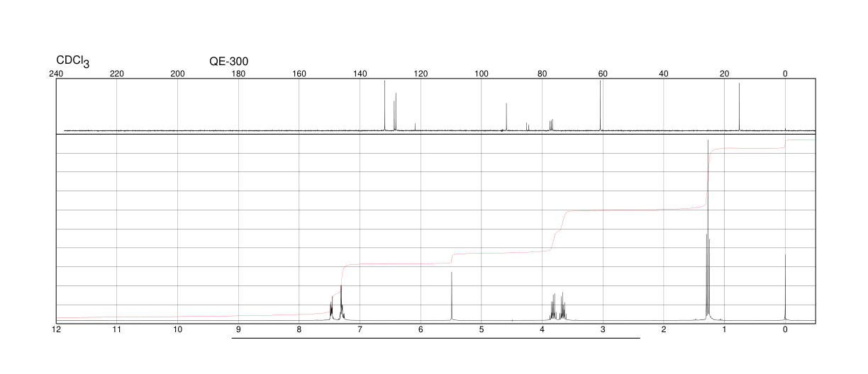Pick the proton singlet peak near 5.5 ppm
Viewport: 868px width, 374px height.
(x=451, y=296)
